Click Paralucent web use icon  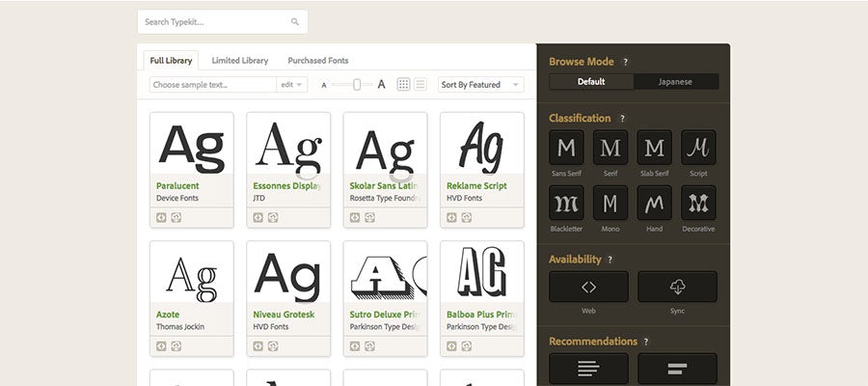tap(161, 218)
